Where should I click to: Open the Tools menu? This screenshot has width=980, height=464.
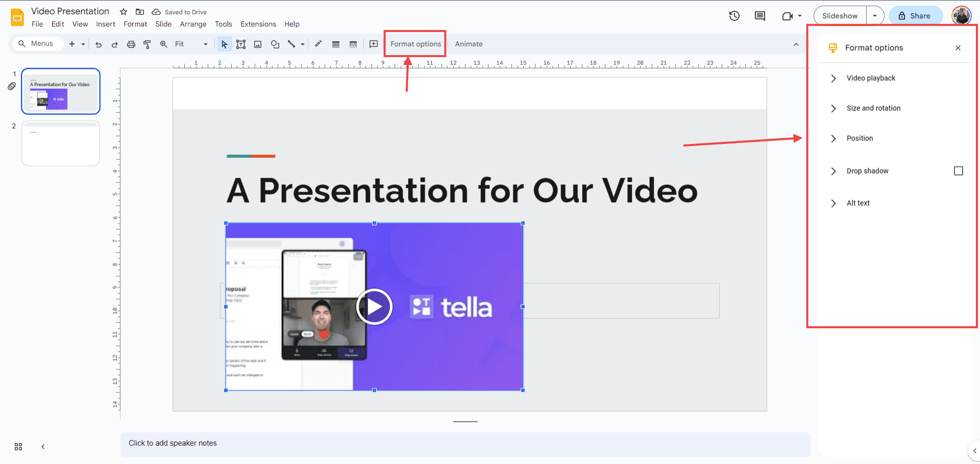click(223, 24)
